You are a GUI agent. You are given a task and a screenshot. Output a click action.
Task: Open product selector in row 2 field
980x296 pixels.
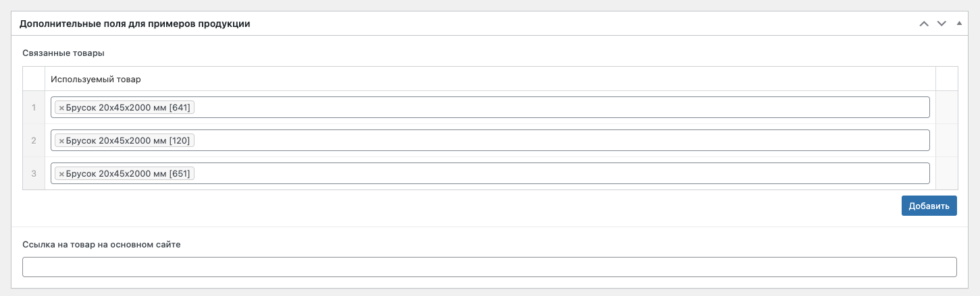(x=561, y=140)
